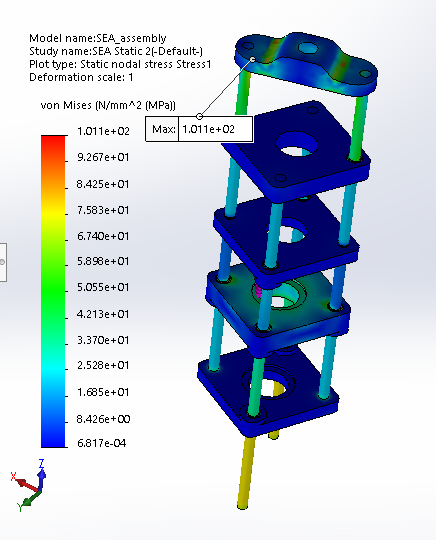
Task: Click the 'Plot type: Static nodal stress Stress1' text
Action: [120, 64]
